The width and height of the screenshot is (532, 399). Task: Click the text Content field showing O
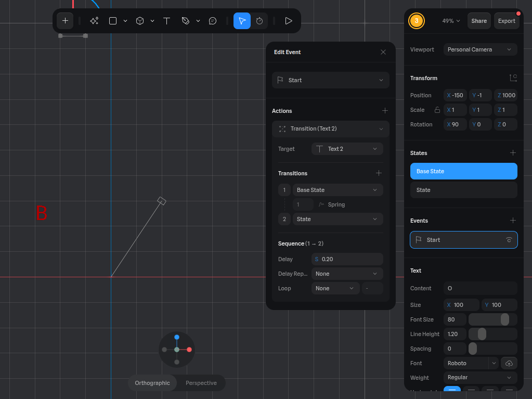480,288
